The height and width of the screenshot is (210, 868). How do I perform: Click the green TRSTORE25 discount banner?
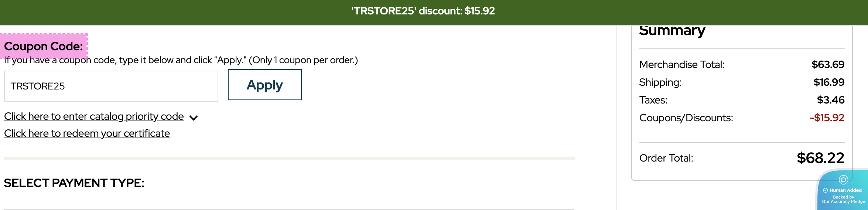[x=423, y=11]
